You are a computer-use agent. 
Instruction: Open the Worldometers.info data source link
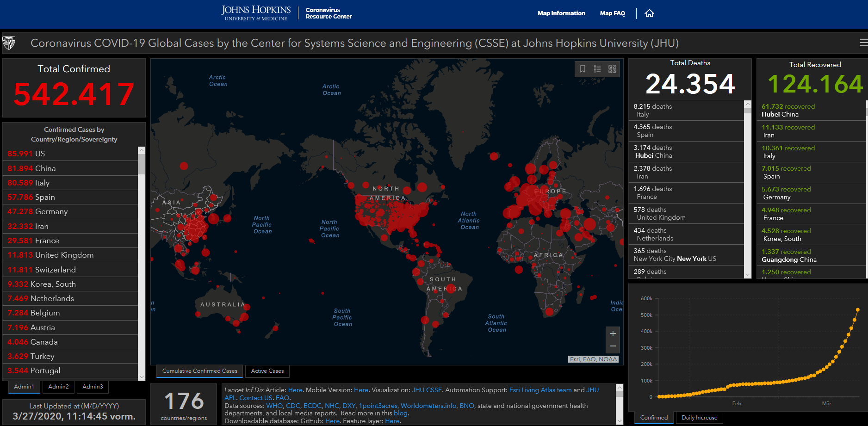(x=428, y=406)
